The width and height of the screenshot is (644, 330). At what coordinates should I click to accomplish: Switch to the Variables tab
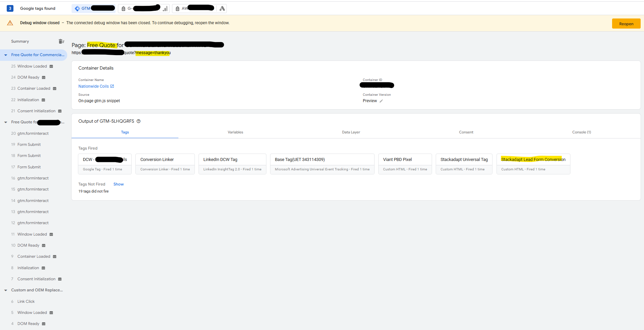point(235,132)
